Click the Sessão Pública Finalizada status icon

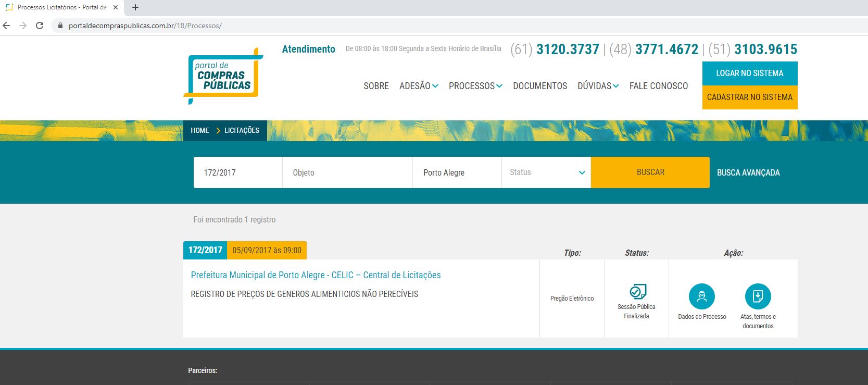pos(637,291)
